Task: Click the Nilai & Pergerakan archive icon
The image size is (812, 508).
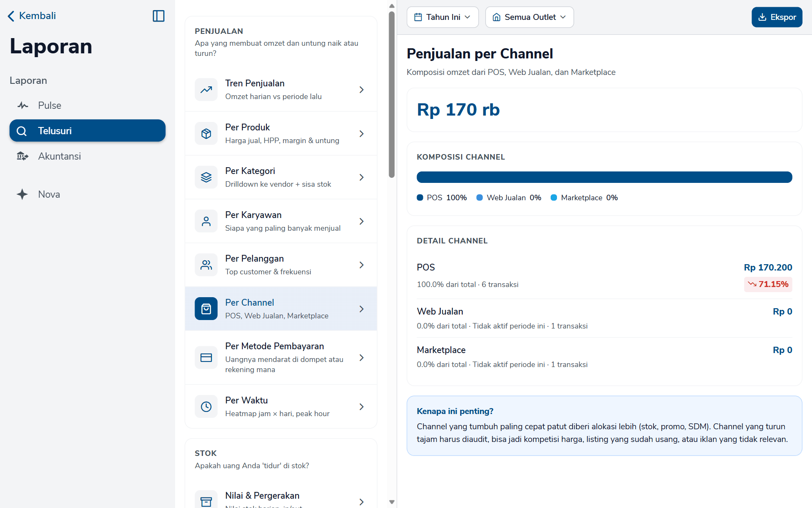Action: coord(206,501)
